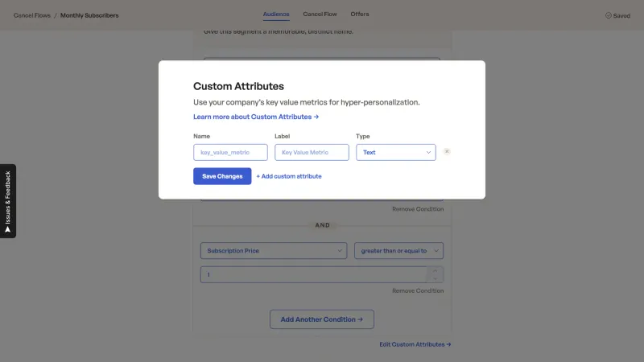Viewport: 644px width, 362px height.
Task: Focus the Name input field
Action: coord(230,152)
